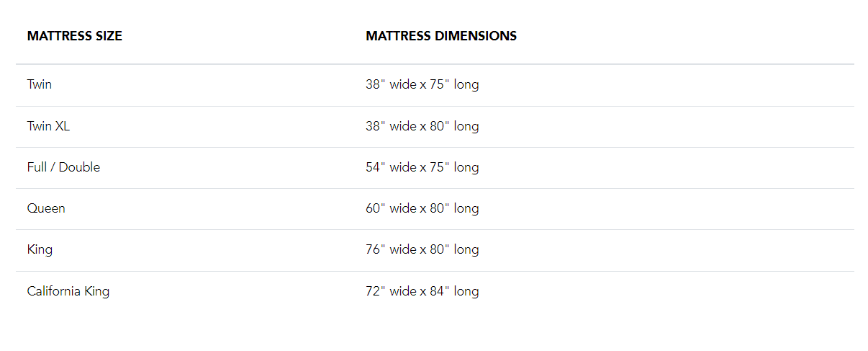
Task: Click the Full / Double size cell
Action: 63,167
